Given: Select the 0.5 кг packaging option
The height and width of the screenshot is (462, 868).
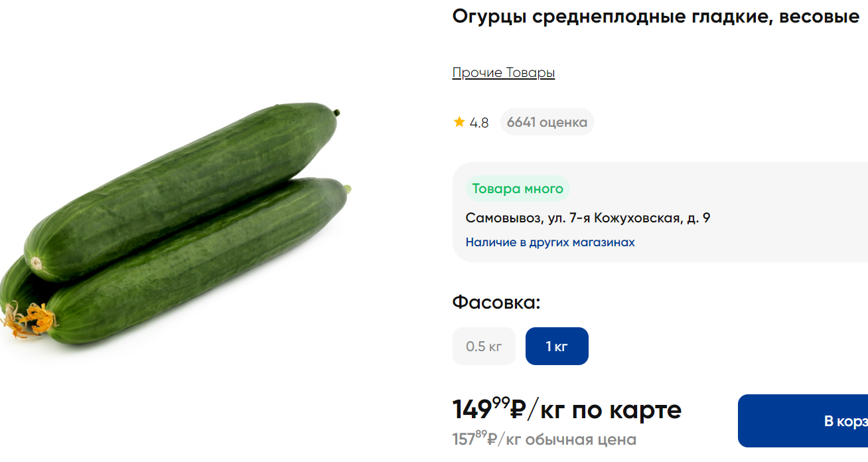Looking at the screenshot, I should tap(484, 346).
